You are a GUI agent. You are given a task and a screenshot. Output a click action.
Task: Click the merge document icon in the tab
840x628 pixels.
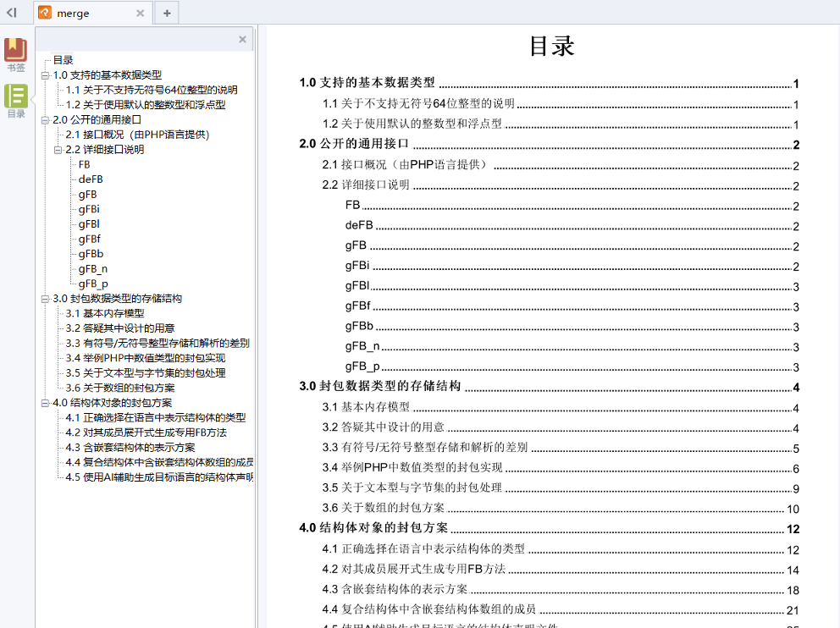[x=45, y=13]
